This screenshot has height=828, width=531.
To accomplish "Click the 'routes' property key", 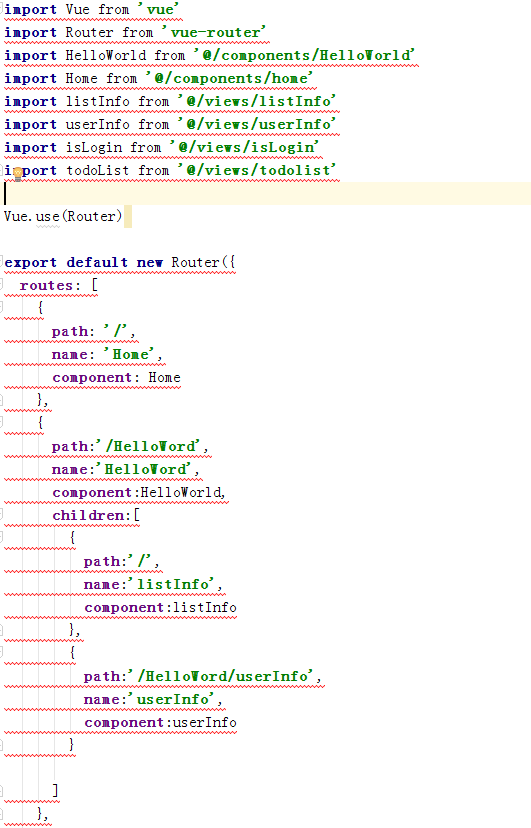I will pyautogui.click(x=46, y=286).
